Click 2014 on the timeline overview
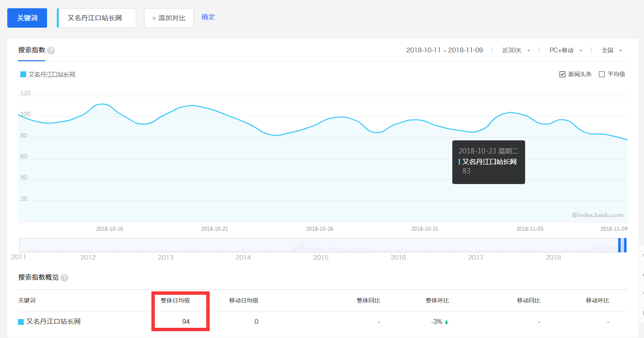Image resolution: width=644 pixels, height=338 pixels. (243, 257)
